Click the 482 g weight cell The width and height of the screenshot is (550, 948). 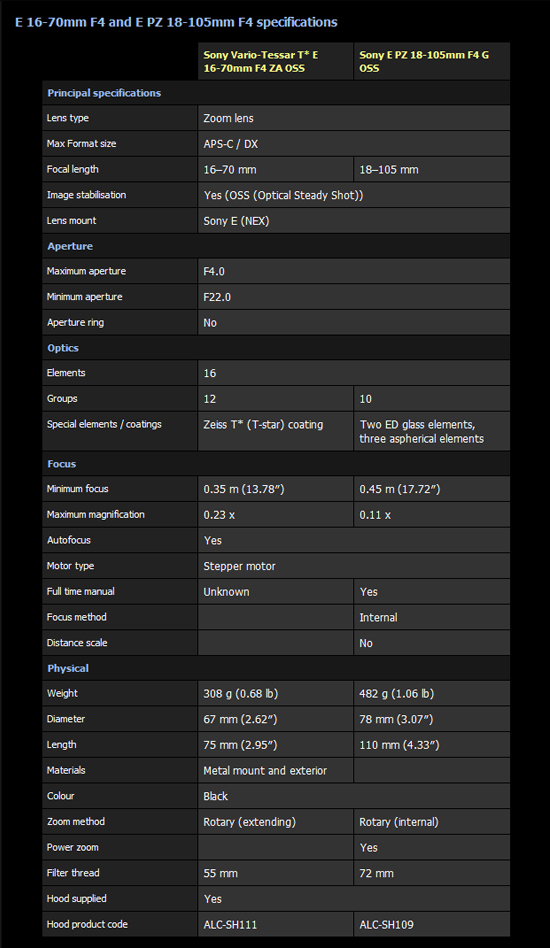(x=432, y=693)
